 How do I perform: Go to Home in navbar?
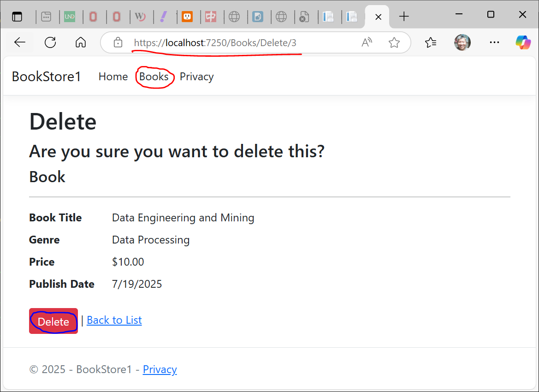point(113,77)
